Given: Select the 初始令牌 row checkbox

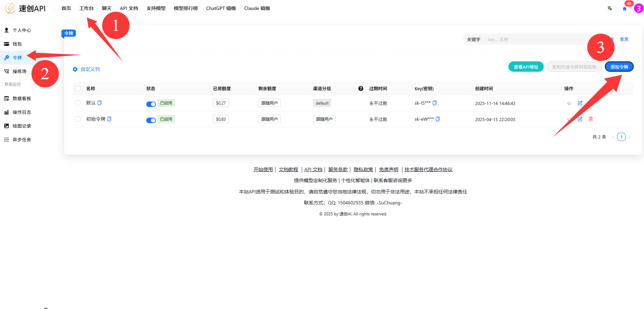Looking at the screenshot, I should 78,119.
